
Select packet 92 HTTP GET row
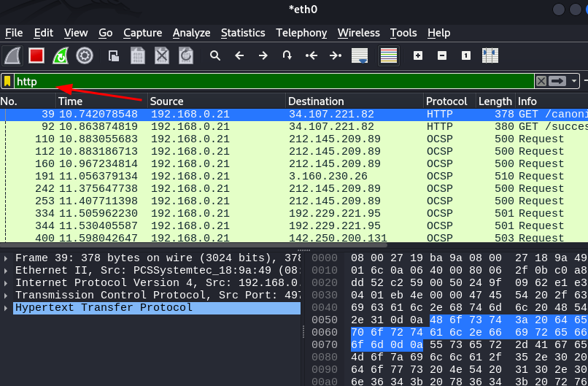pos(294,127)
